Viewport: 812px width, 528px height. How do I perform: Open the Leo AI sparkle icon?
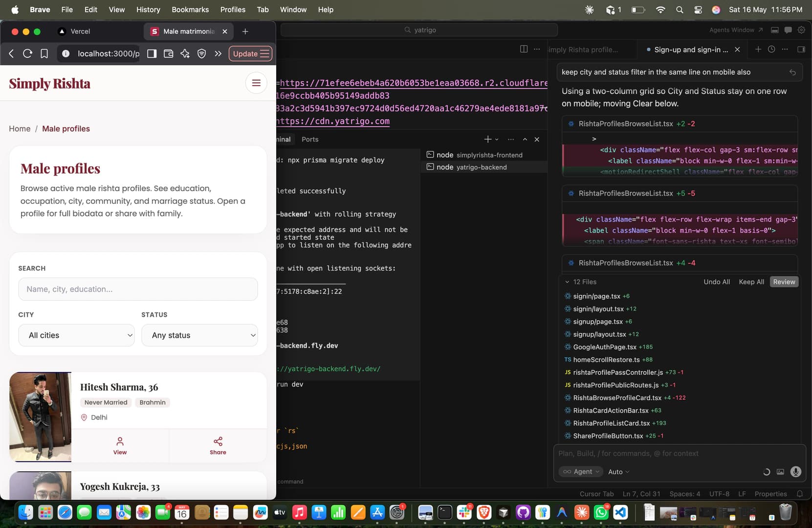(185, 54)
